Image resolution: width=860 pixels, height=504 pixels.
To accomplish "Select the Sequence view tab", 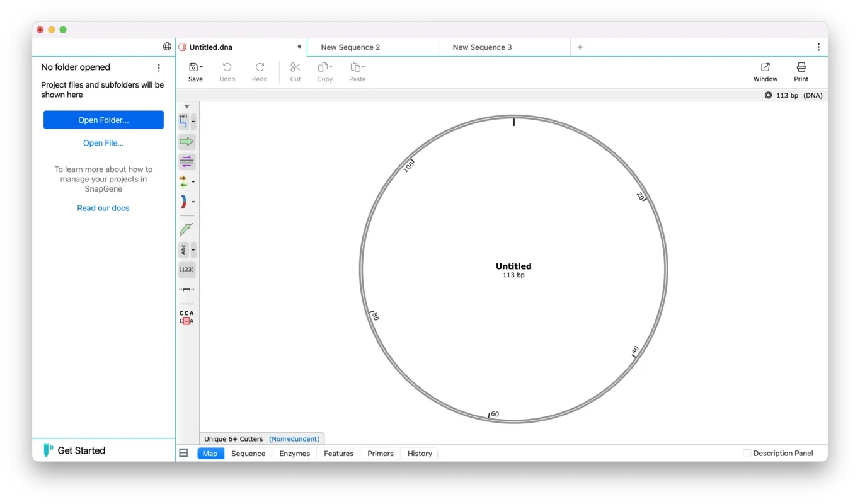I will point(248,454).
